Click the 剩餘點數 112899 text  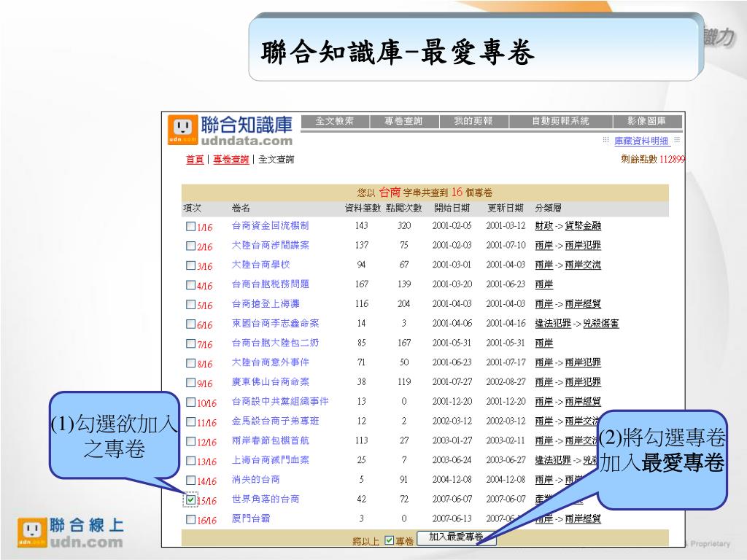click(653, 160)
